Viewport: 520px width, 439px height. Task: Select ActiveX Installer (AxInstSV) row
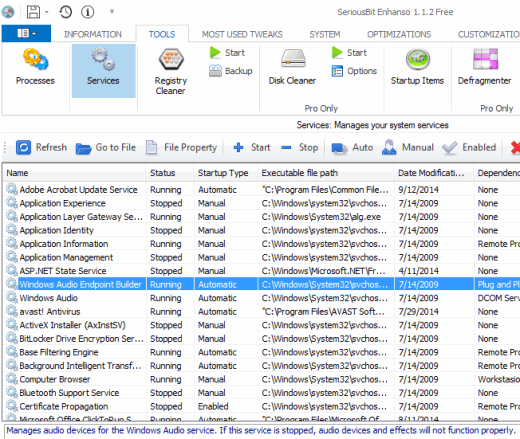coord(262,325)
